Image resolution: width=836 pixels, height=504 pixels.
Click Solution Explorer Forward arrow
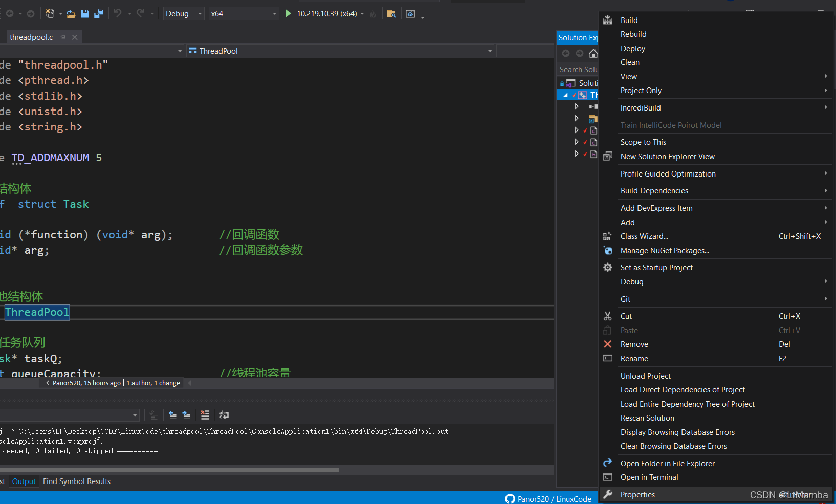[x=580, y=53]
